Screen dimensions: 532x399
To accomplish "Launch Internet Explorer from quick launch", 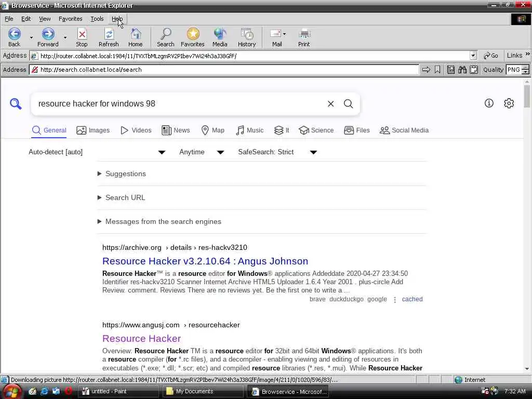I will tap(44, 391).
